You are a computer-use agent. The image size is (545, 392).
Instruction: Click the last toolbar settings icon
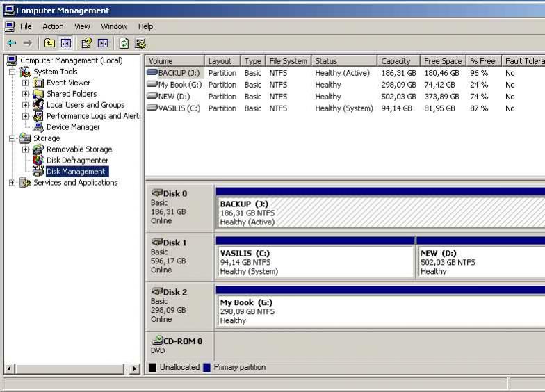pyautogui.click(x=140, y=43)
